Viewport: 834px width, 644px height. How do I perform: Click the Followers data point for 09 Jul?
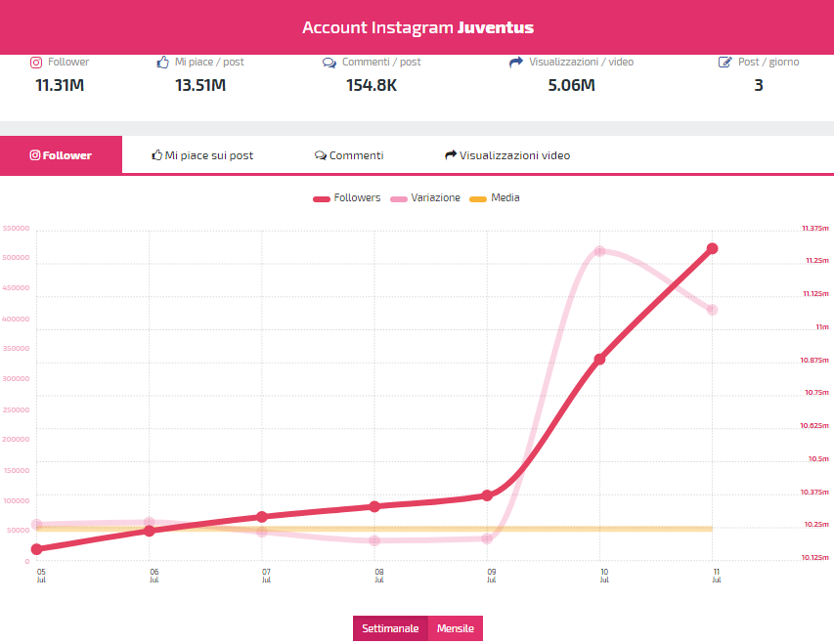tap(487, 495)
